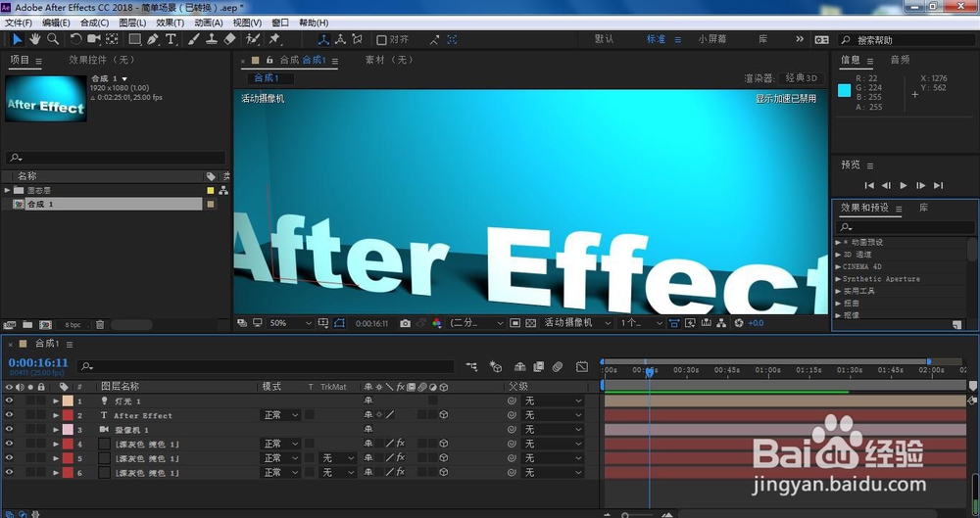
Task: Open the 50% magnification dropdown
Action: click(290, 323)
